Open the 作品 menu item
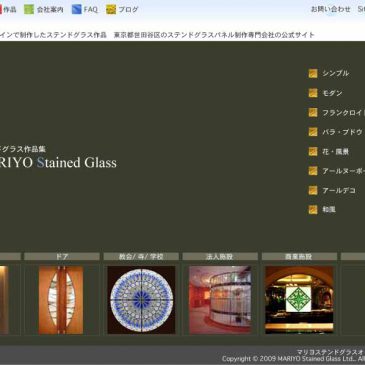 10,10
